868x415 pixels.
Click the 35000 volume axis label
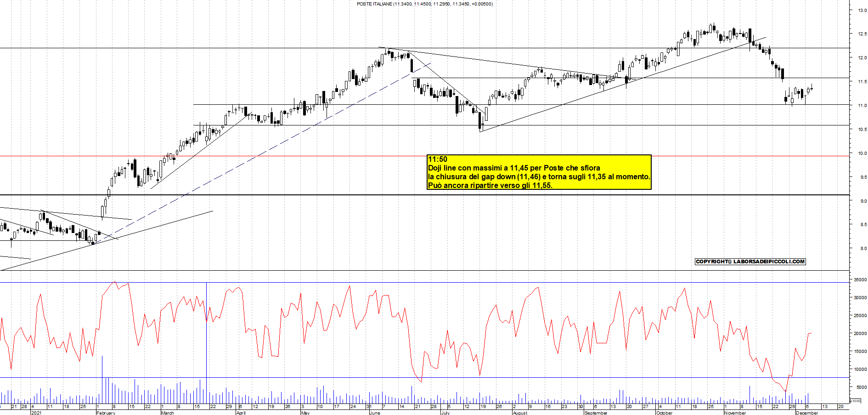click(860, 280)
